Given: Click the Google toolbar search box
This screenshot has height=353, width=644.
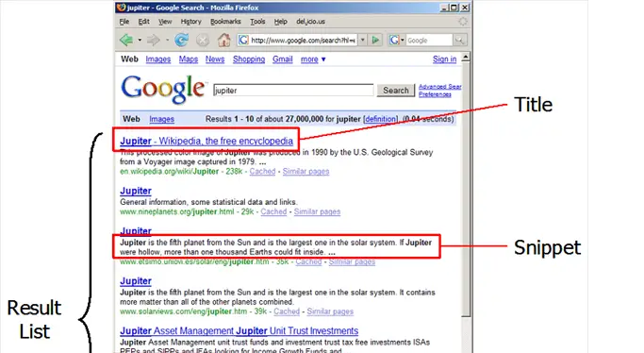Looking at the screenshot, I should tap(429, 41).
